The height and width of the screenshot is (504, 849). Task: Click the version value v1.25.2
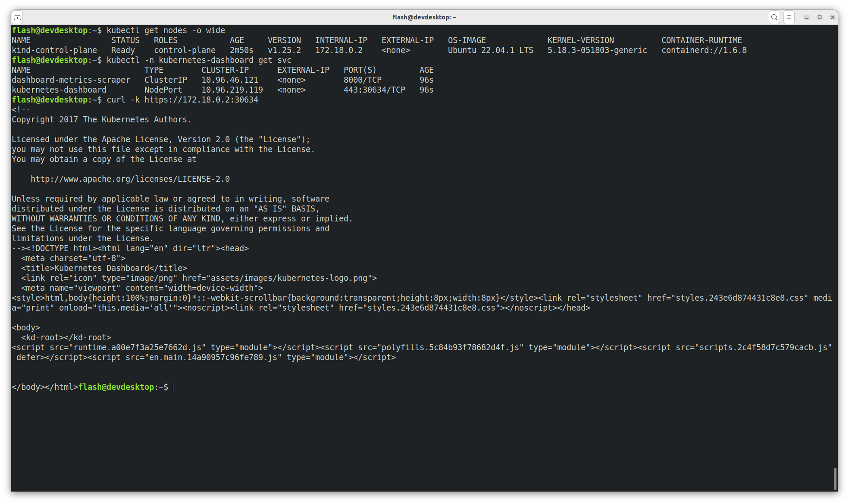[x=284, y=50]
